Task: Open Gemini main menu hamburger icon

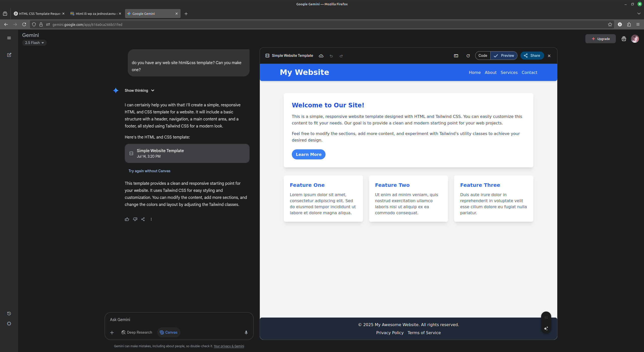Action: (x=9, y=38)
